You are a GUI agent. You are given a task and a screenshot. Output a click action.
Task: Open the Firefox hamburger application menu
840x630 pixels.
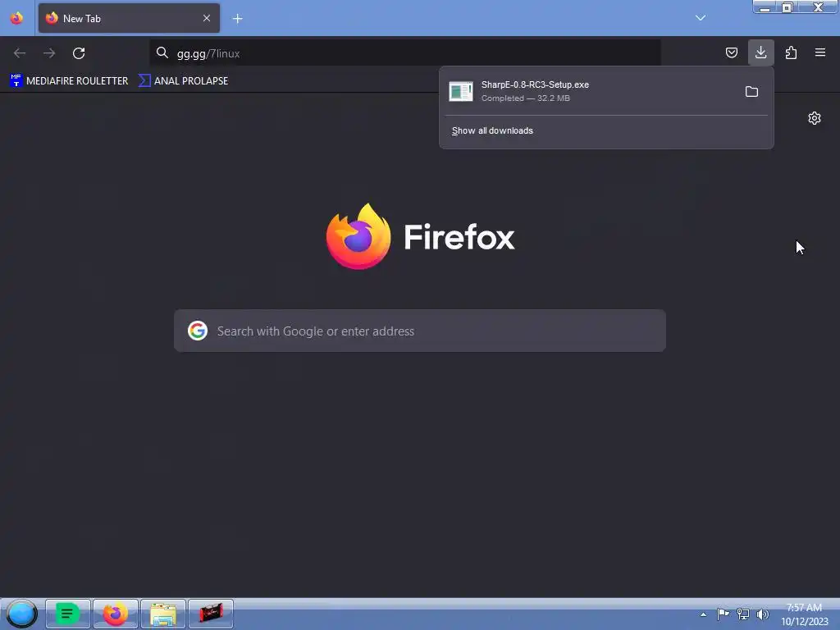pyautogui.click(x=820, y=52)
